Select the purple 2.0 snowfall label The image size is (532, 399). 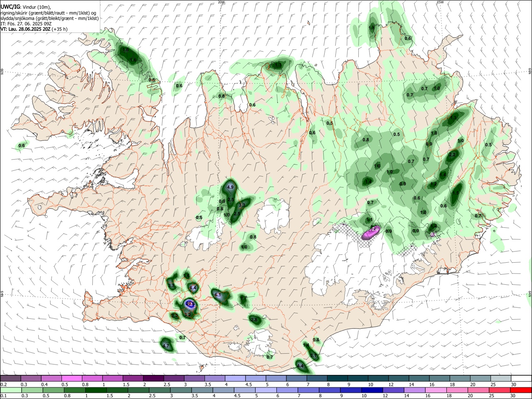(x=374, y=229)
